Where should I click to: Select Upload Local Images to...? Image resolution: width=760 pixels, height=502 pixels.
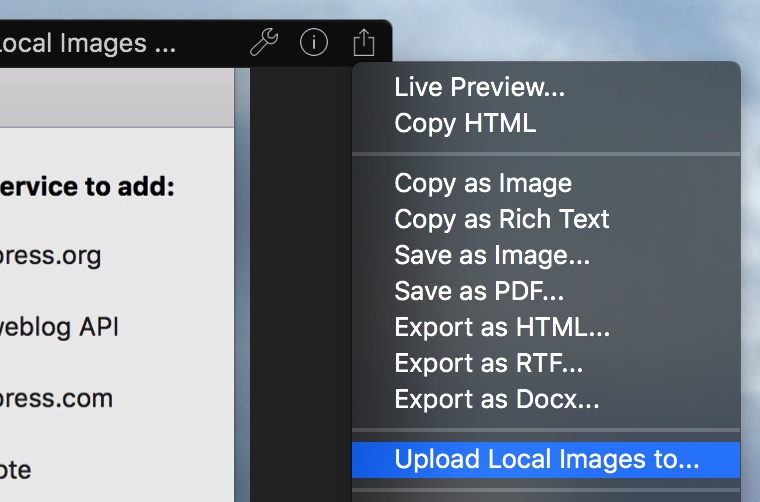546,459
